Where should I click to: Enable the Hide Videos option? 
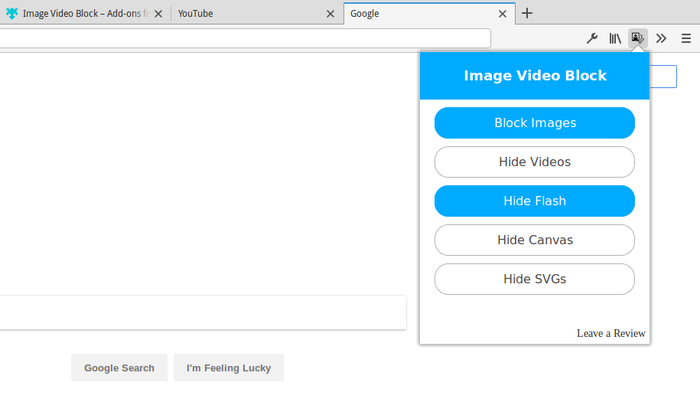coord(534,162)
